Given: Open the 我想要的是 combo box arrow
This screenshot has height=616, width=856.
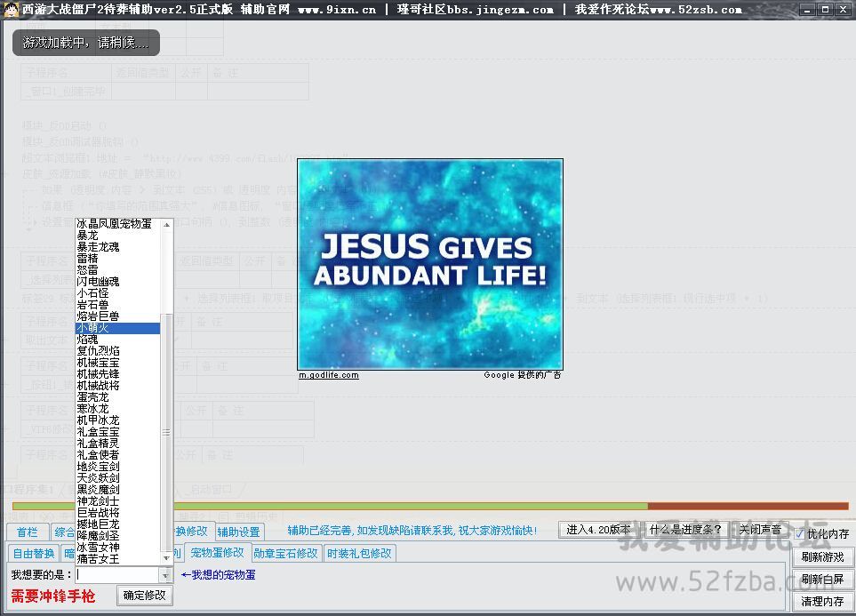Looking at the screenshot, I should coord(164,575).
